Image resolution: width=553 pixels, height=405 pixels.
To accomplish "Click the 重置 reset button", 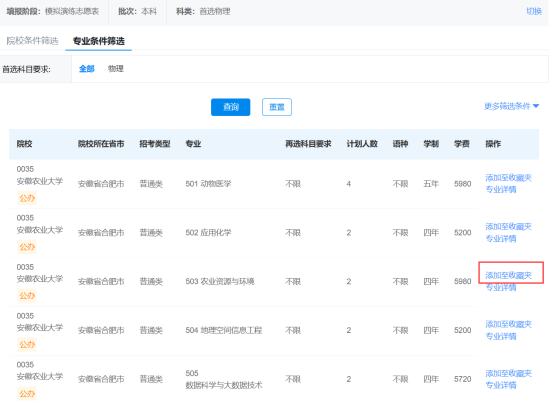I will [277, 107].
